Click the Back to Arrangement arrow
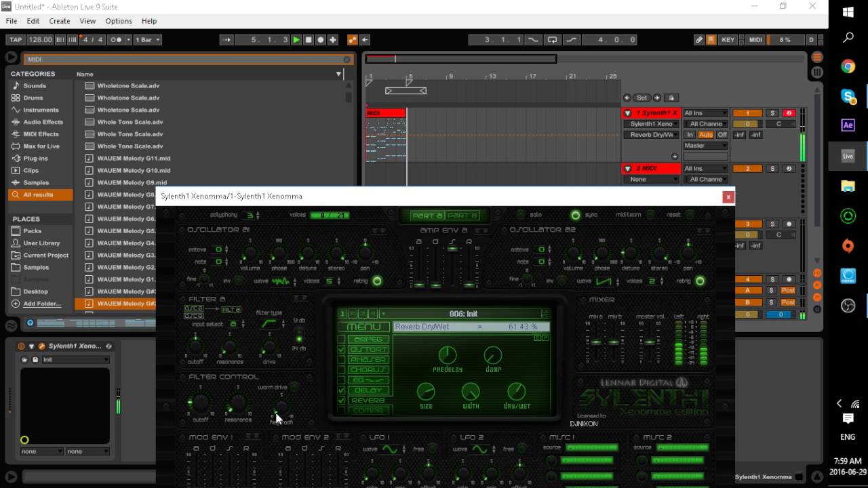 365,40
